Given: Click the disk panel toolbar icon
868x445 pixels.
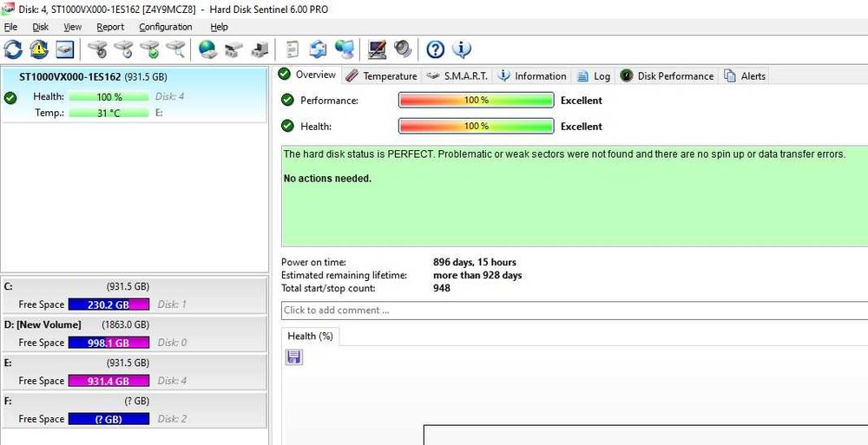Looking at the screenshot, I should (x=64, y=49).
